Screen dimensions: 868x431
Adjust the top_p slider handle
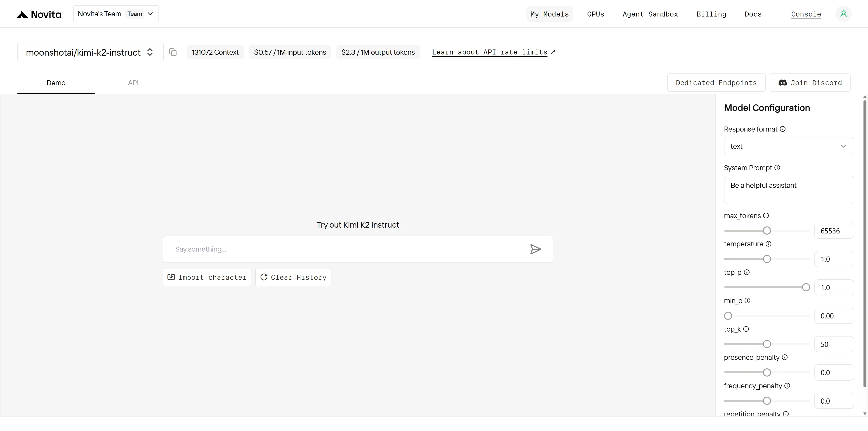(806, 287)
